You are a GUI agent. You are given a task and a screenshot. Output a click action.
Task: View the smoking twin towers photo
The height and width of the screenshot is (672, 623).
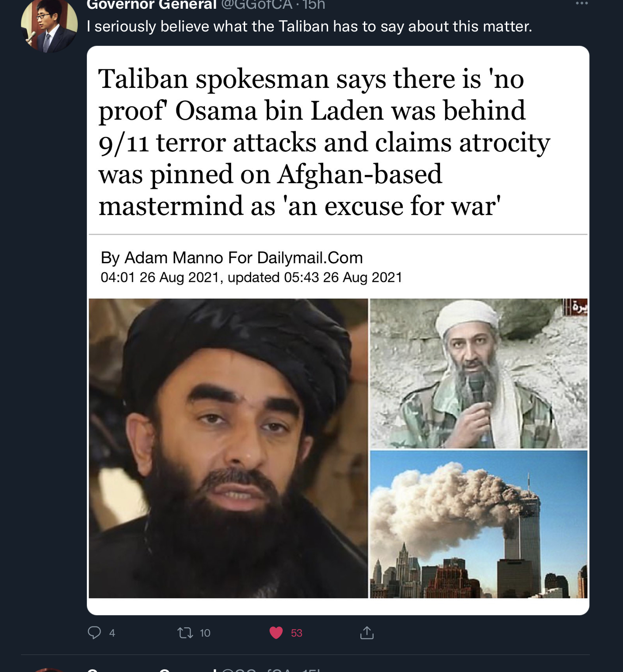[479, 524]
